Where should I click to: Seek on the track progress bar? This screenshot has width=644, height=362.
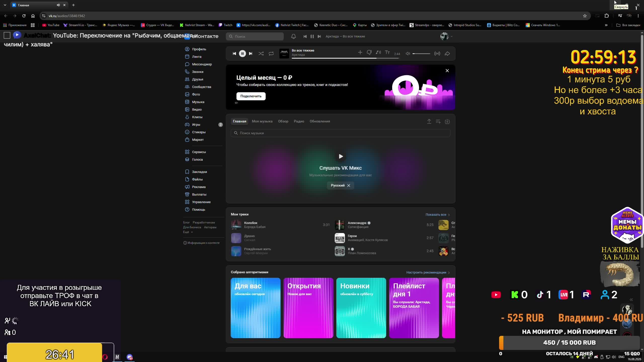[345, 58]
